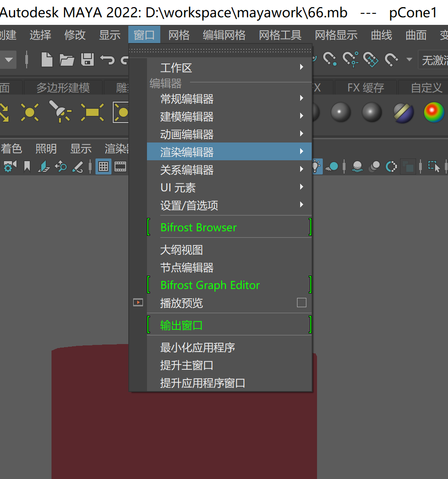The image size is (448, 479).
Task: Expand the 动画编辑器 submenu
Action: (229, 134)
